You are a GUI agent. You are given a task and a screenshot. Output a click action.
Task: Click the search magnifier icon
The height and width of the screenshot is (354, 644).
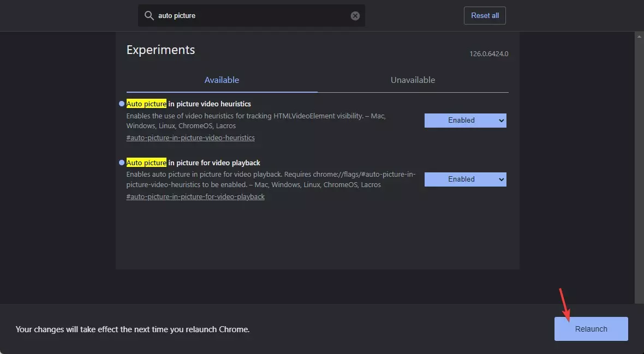click(149, 15)
